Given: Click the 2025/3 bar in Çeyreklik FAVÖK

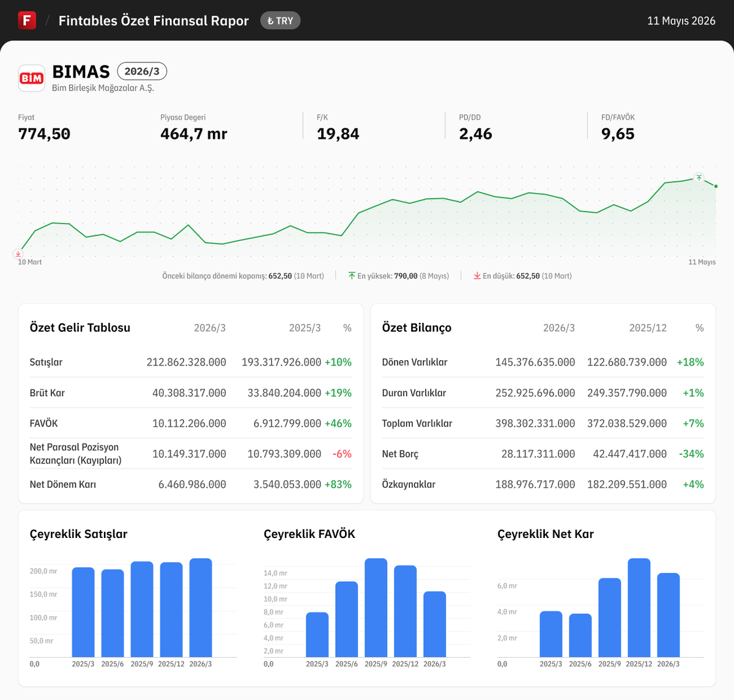Looking at the screenshot, I should pos(317,635).
